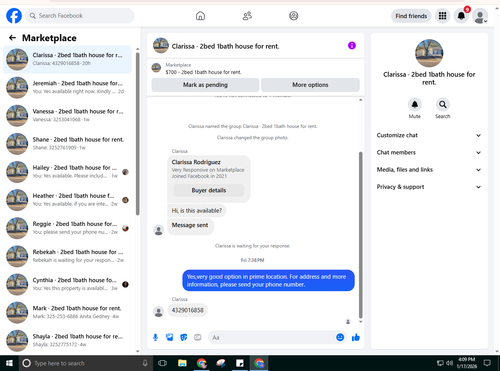This screenshot has width=500, height=371.
Task: Click the Facebook logo icon
Action: click(x=14, y=16)
